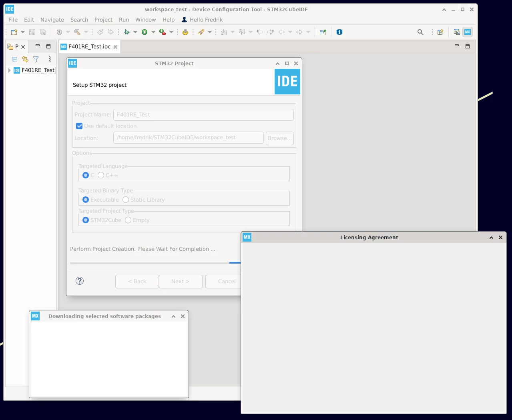This screenshot has height=420, width=512.
Task: Click Collapse All in Project Explorer
Action: (14, 59)
